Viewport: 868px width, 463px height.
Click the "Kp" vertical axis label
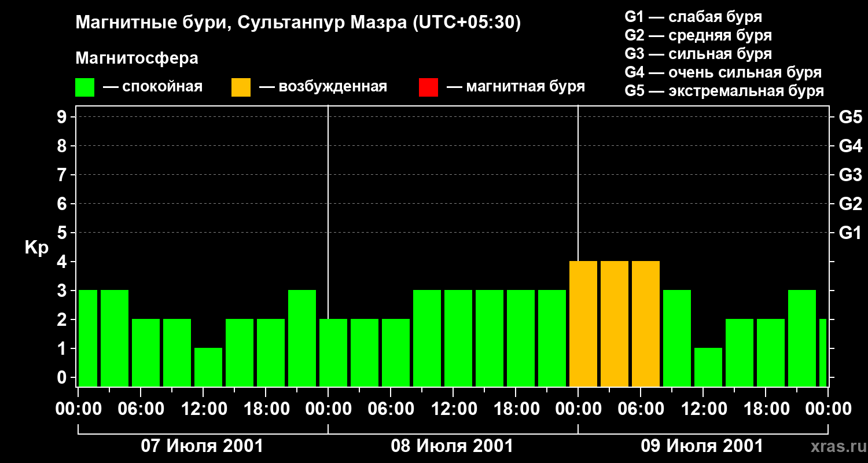coord(36,248)
